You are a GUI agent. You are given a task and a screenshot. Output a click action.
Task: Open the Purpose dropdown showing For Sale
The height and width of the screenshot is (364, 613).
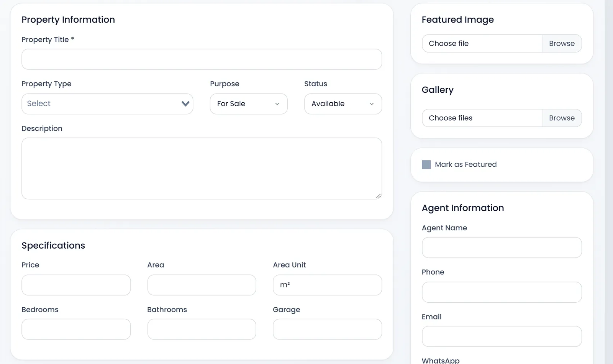pyautogui.click(x=249, y=104)
